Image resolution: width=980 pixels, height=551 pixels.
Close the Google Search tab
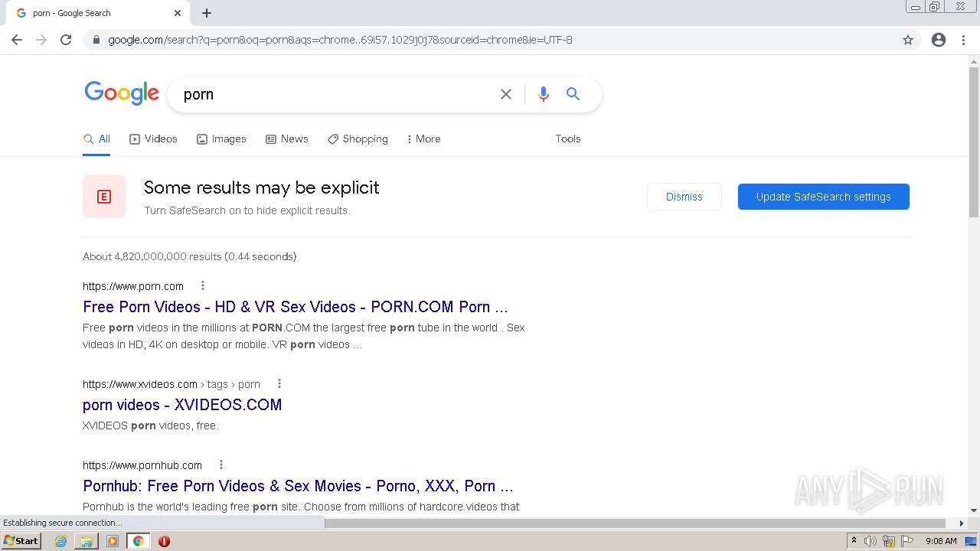coord(178,13)
